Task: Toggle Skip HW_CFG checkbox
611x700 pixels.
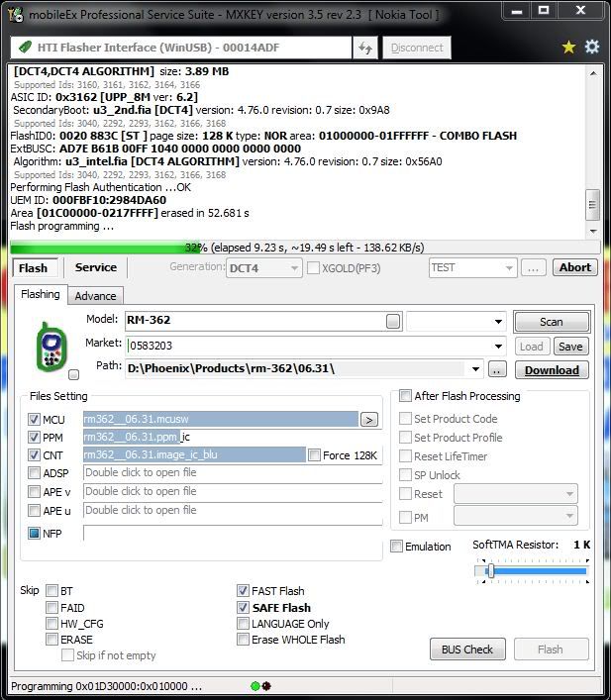Action: coord(52,623)
